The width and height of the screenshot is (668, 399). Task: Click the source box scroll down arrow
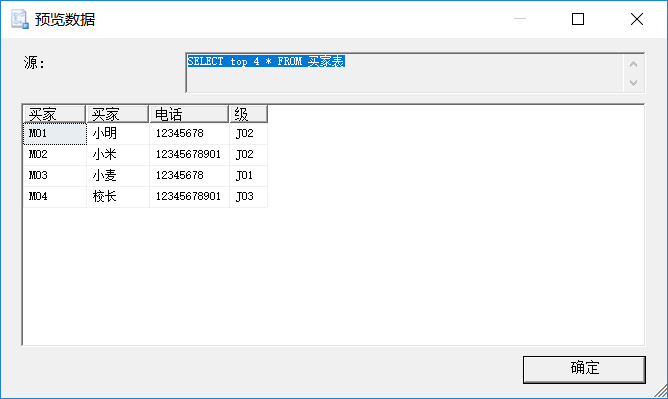coord(633,83)
